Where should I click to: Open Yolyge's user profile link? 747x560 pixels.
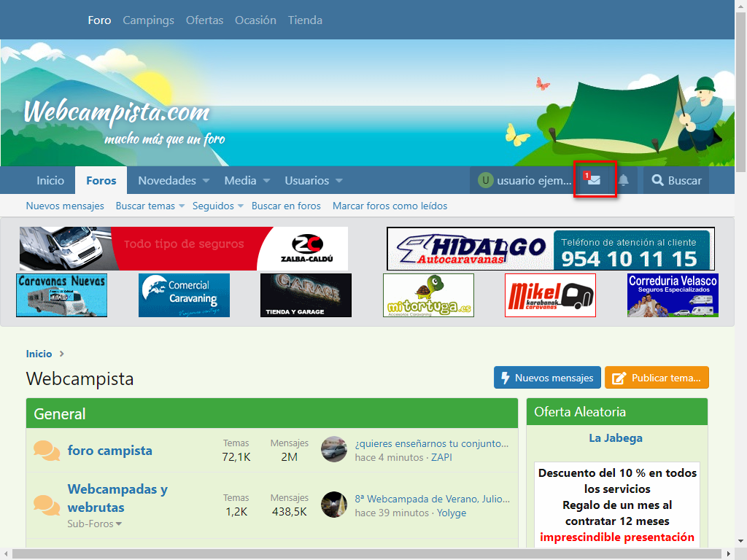tap(452, 513)
